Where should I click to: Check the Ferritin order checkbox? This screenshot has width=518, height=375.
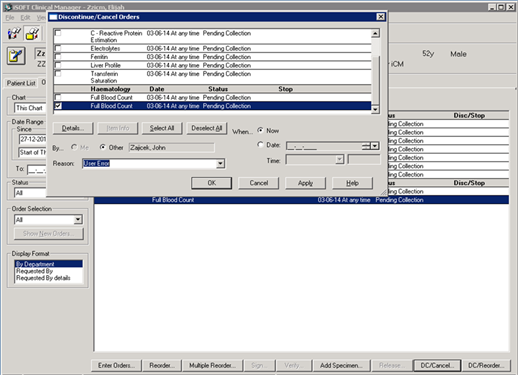(58, 57)
